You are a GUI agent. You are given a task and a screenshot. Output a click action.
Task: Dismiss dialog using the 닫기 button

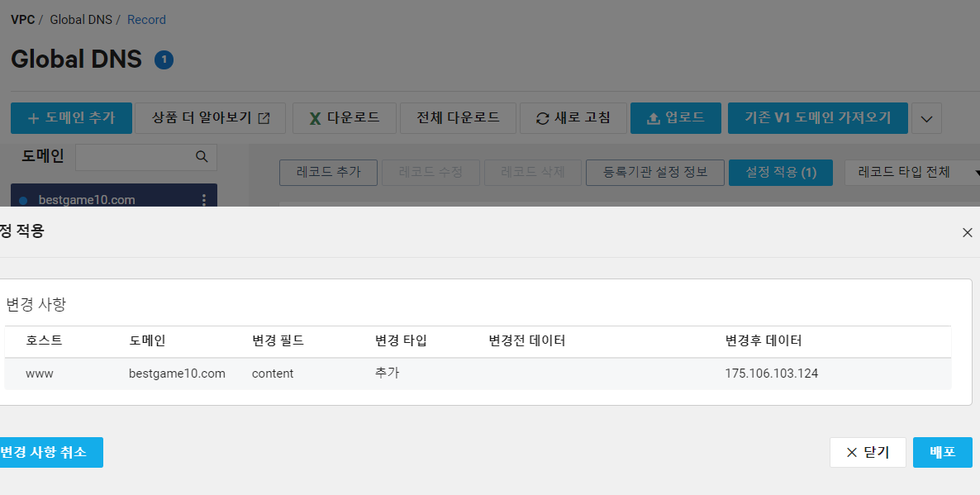(x=868, y=452)
